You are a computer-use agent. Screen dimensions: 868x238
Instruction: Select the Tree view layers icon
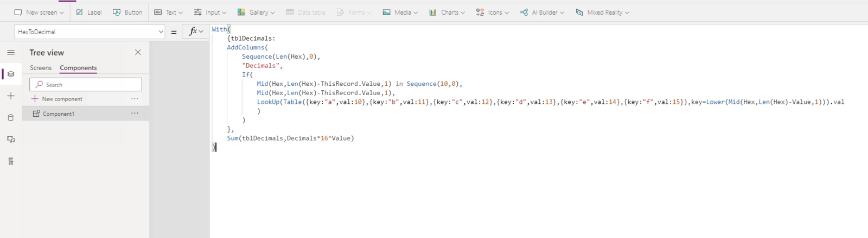[x=11, y=74]
